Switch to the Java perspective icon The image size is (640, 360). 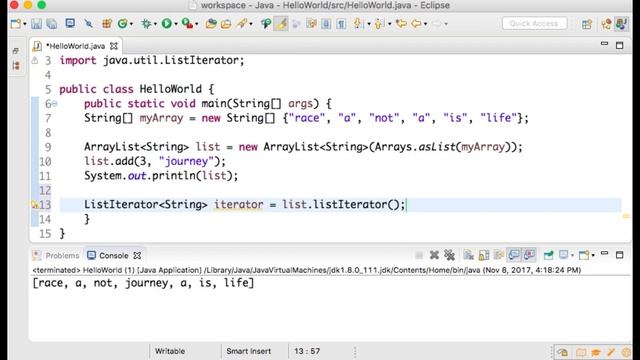(x=621, y=24)
